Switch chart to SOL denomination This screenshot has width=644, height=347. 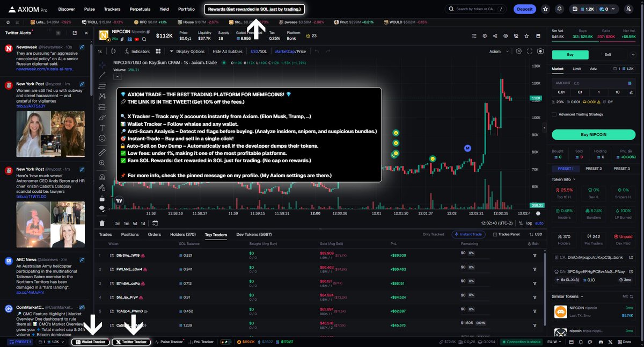coord(263,51)
